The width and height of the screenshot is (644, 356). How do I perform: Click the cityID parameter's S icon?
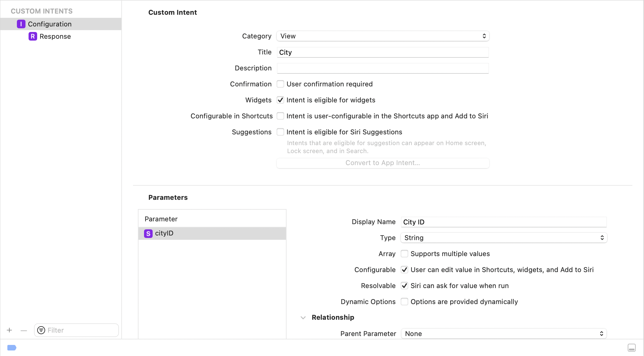148,233
